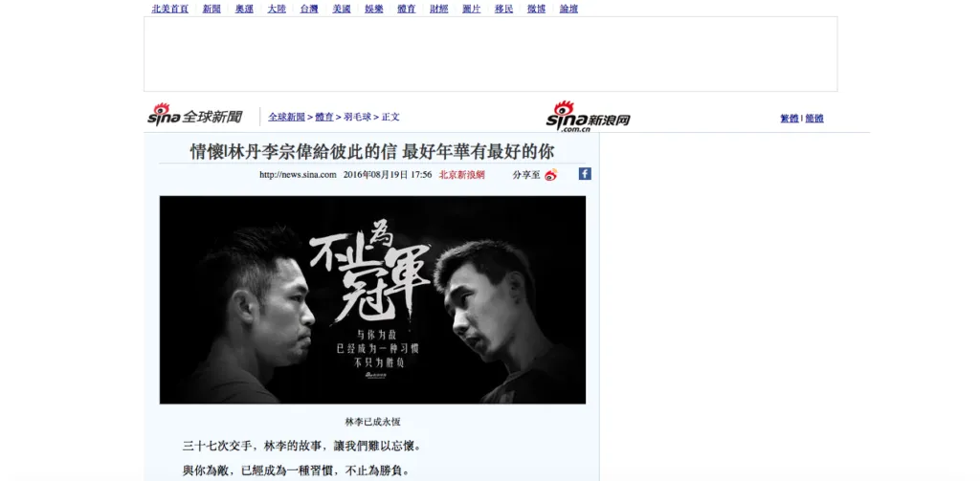The image size is (980, 481).
Task: Visit the 娛樂 section
Action: point(374,9)
